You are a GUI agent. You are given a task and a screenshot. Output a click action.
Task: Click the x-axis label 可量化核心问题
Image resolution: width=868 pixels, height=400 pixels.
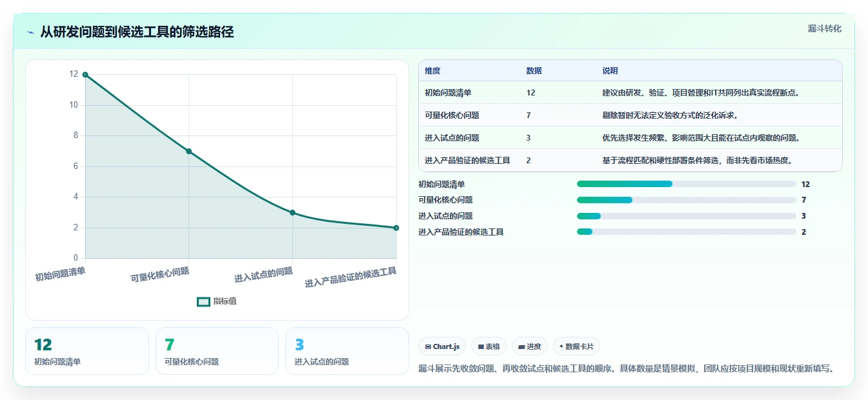pos(160,275)
